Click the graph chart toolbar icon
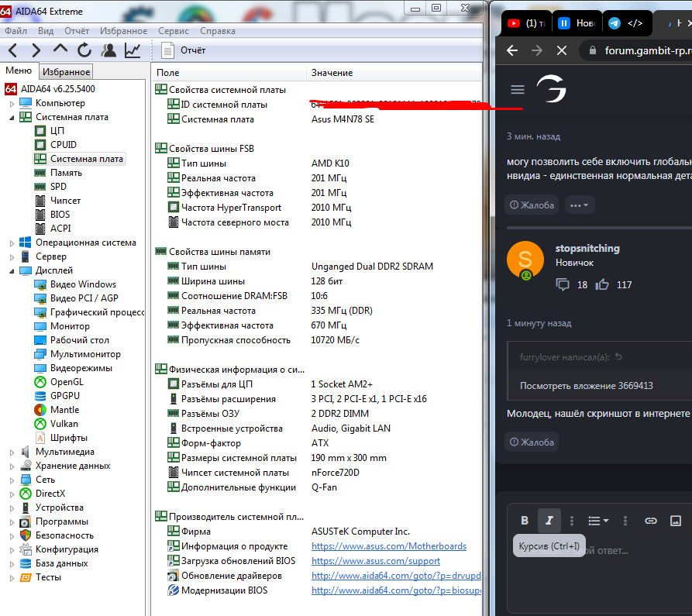 133,50
